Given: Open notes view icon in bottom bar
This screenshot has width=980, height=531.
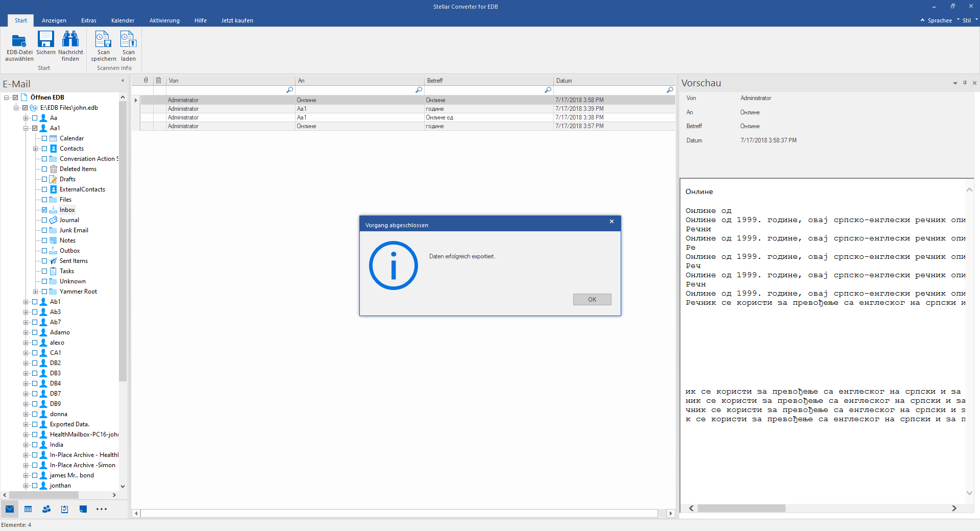Looking at the screenshot, I should (x=83, y=509).
